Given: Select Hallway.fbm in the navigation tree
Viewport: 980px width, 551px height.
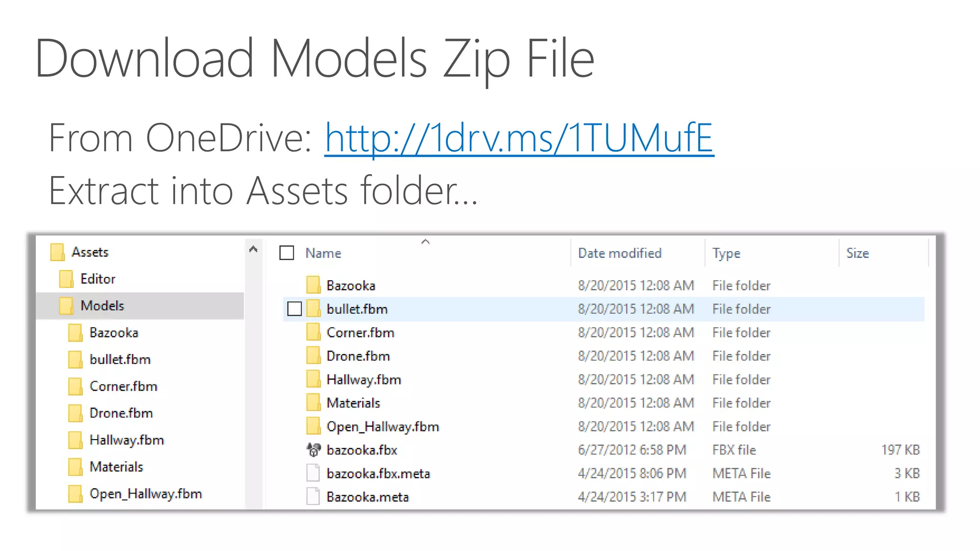Looking at the screenshot, I should (x=126, y=440).
